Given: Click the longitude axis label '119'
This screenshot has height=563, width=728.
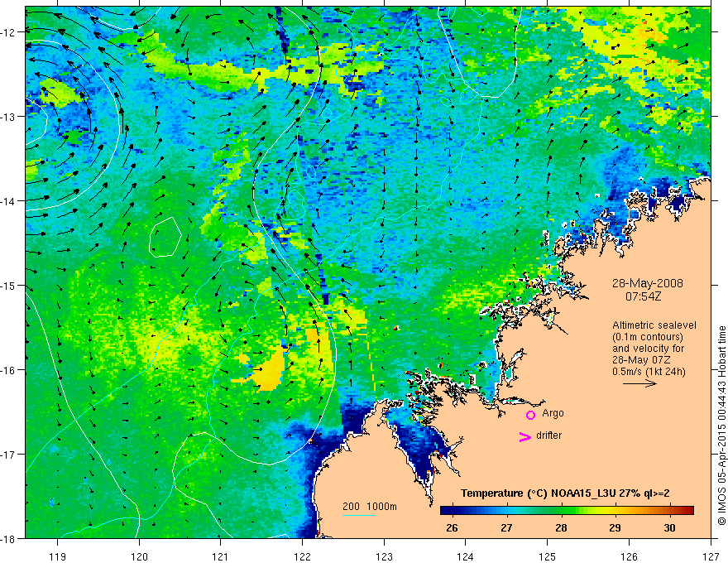Looking at the screenshot, I should pos(58,556).
